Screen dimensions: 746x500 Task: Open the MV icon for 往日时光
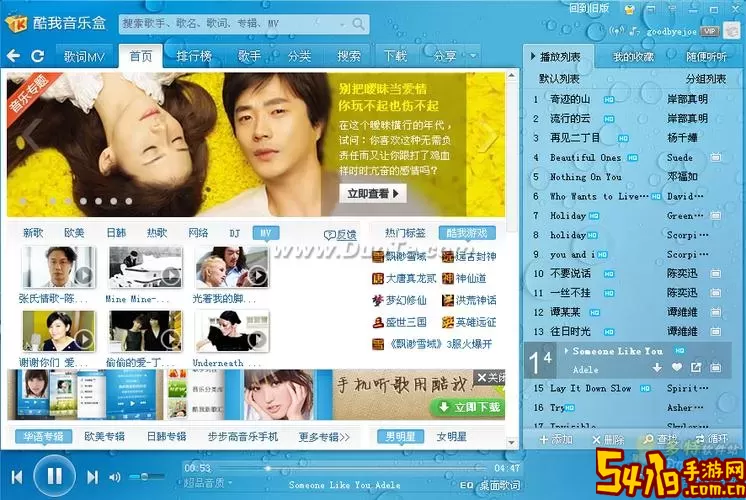[716, 332]
